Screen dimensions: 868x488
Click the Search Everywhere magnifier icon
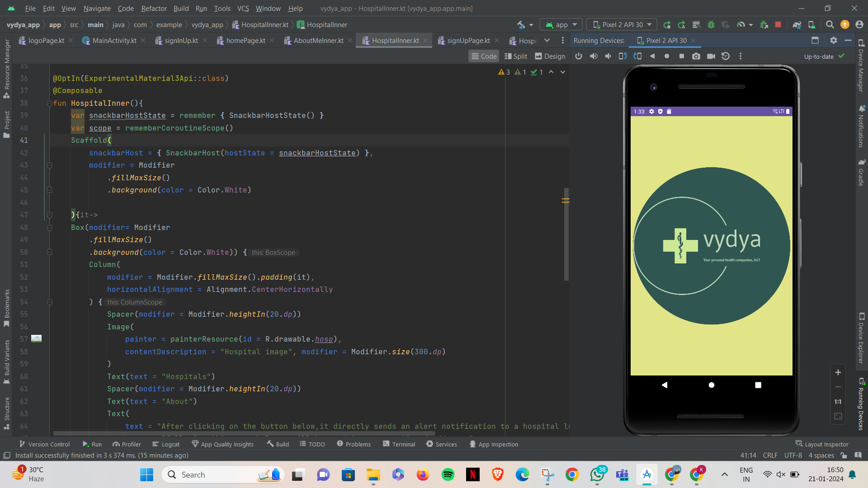[830, 24]
